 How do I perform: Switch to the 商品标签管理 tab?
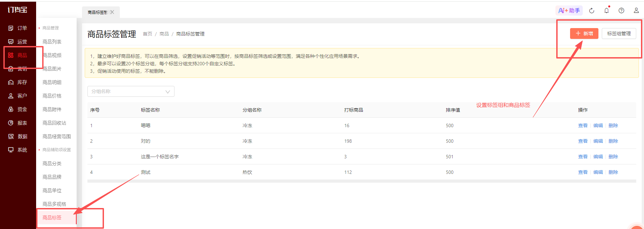[98, 12]
